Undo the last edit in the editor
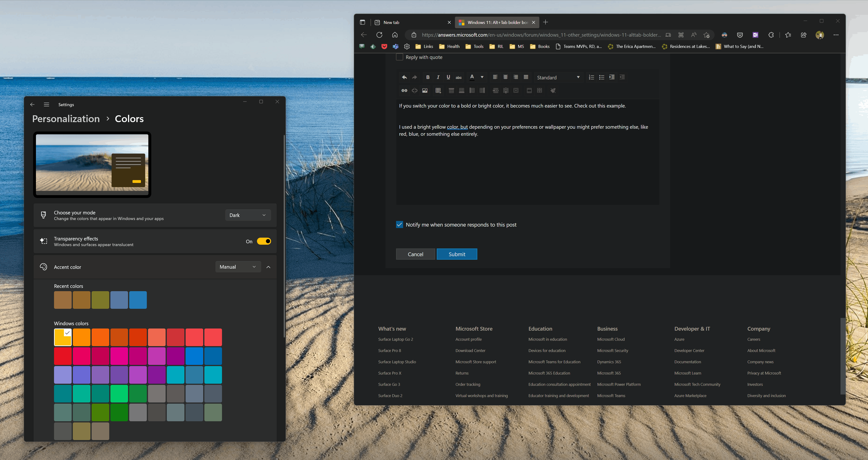The image size is (868, 460). point(404,77)
